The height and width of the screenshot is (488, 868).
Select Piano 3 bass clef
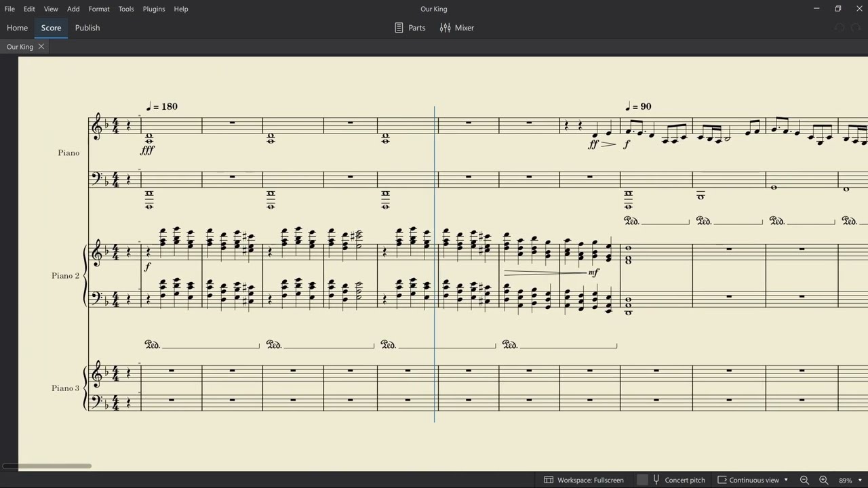(97, 401)
